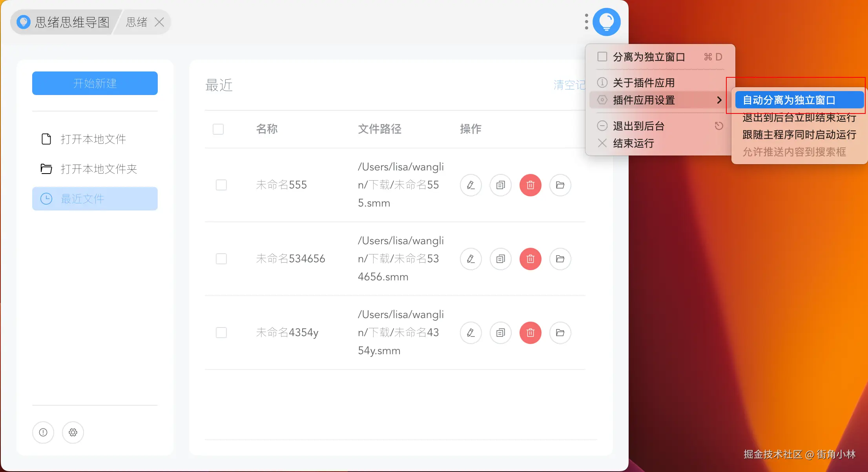Screen dimensions: 868x472
Task: Tick the checkbox for 未命名555
Action: point(221,185)
